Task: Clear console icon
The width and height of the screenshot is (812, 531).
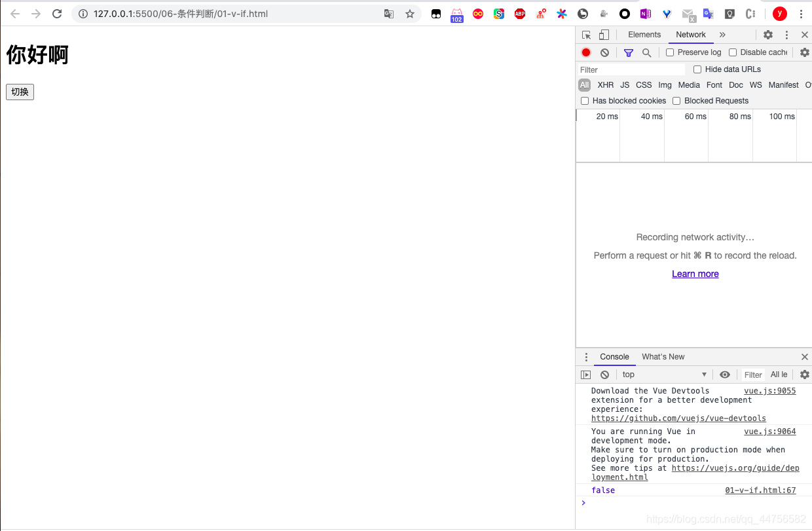Action: tap(604, 375)
